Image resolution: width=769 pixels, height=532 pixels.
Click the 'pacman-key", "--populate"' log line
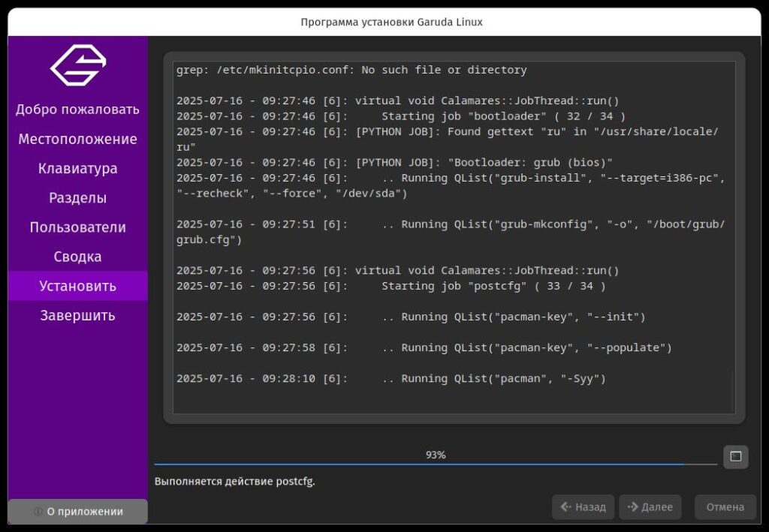(424, 348)
